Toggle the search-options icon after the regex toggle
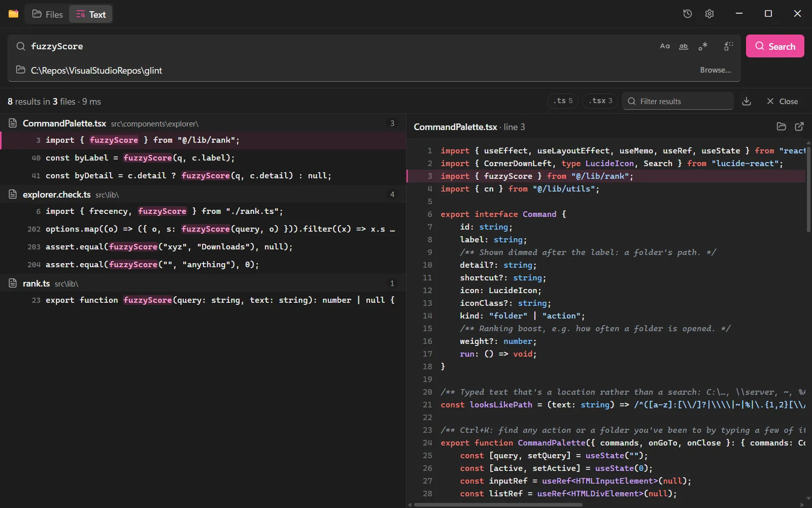The height and width of the screenshot is (508, 812). coord(728,46)
